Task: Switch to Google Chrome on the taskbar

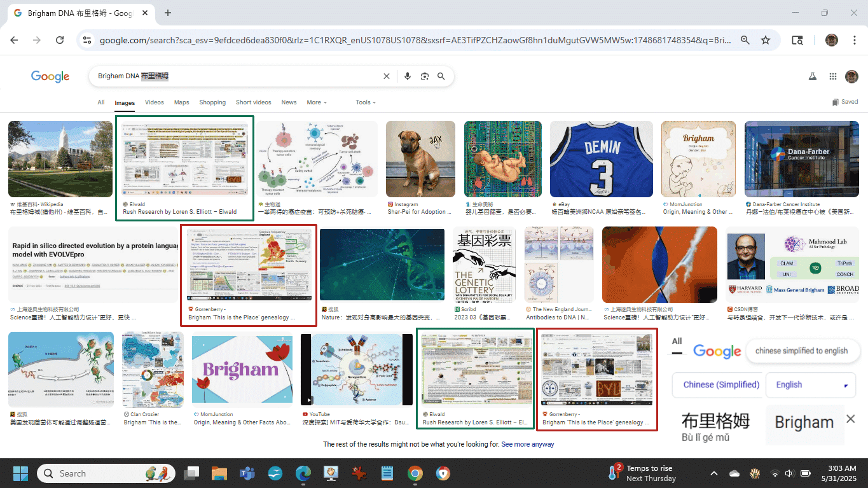Action: pos(415,473)
